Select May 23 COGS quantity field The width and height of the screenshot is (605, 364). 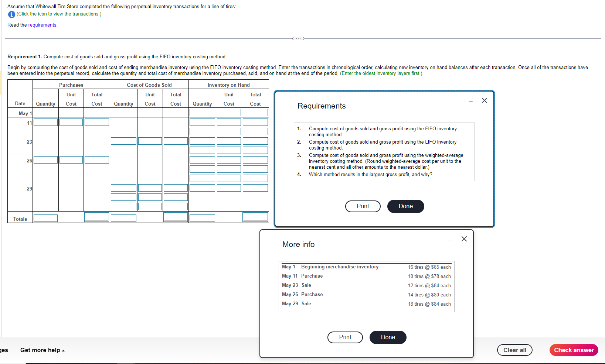123,141
